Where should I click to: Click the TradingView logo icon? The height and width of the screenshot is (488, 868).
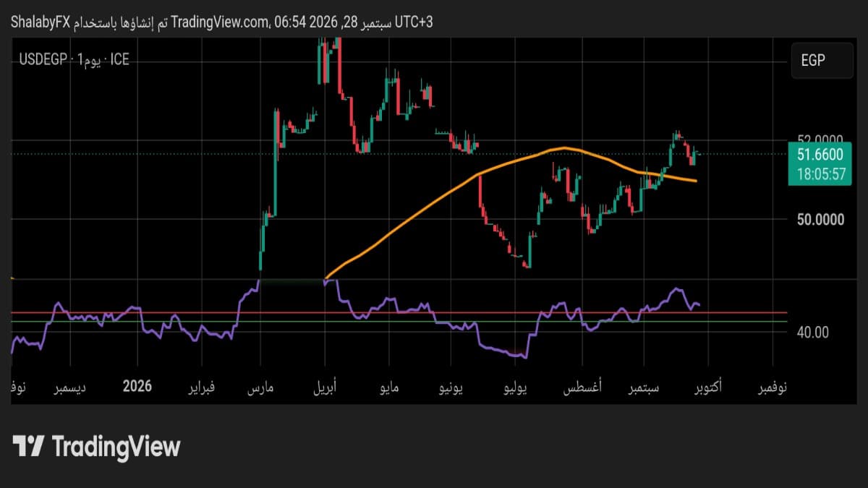(x=29, y=445)
